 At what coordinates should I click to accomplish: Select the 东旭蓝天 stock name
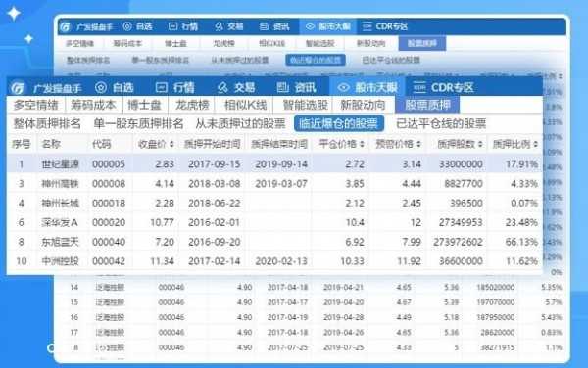(60, 242)
